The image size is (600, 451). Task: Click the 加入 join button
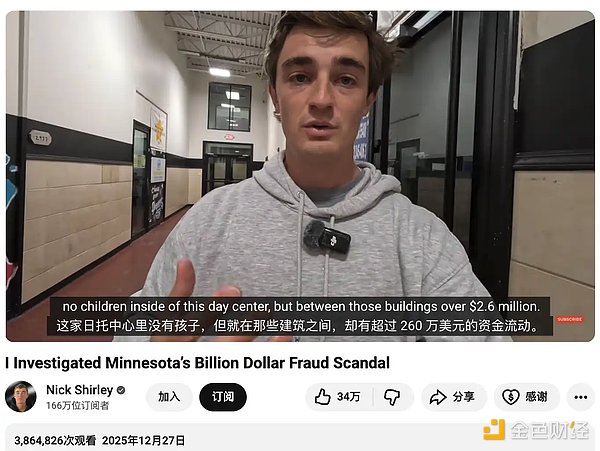point(169,397)
